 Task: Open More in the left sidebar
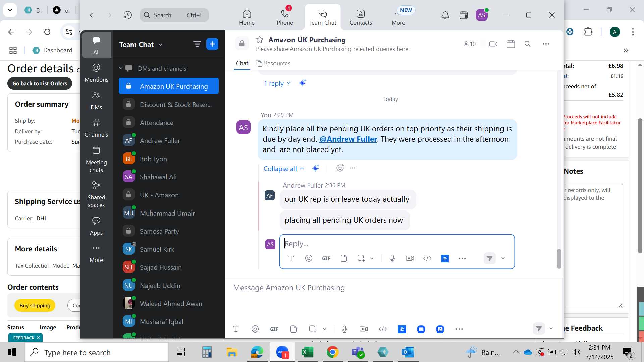(96, 253)
